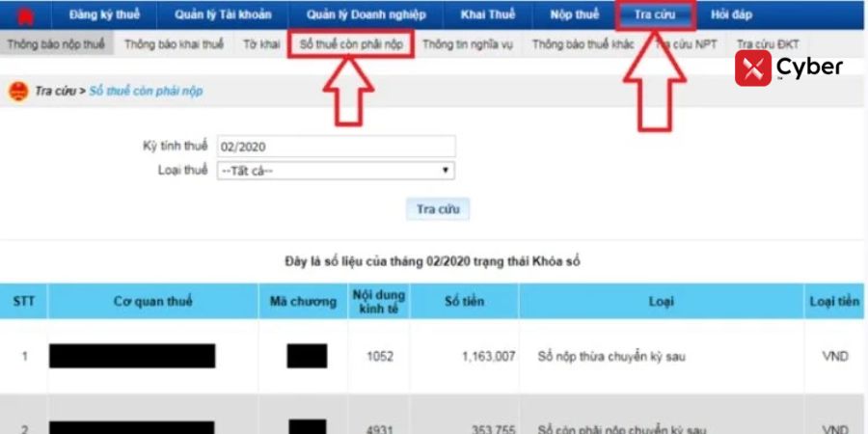Open Quản lý Doanh nghiệp menu
Viewport: 868px width, 434px height.
[x=366, y=15]
